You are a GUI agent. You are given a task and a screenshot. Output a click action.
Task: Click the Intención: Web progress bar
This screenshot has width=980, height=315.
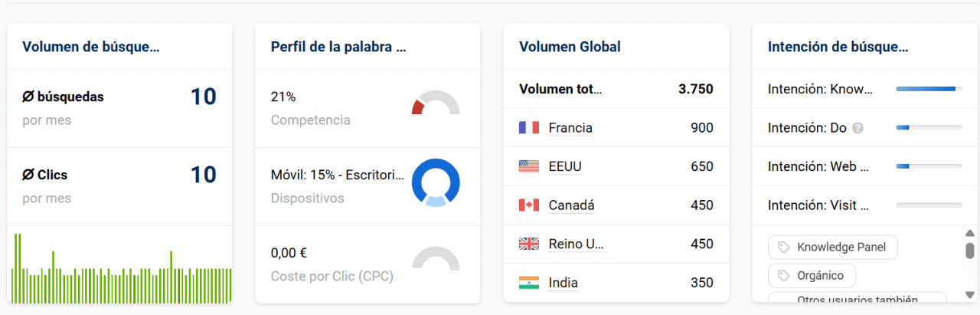(x=929, y=166)
